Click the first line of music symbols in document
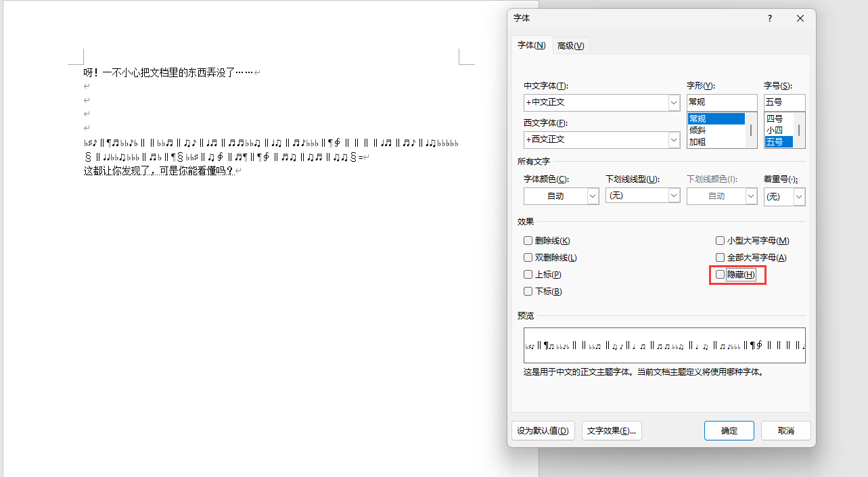The width and height of the screenshot is (868, 477). [271, 143]
